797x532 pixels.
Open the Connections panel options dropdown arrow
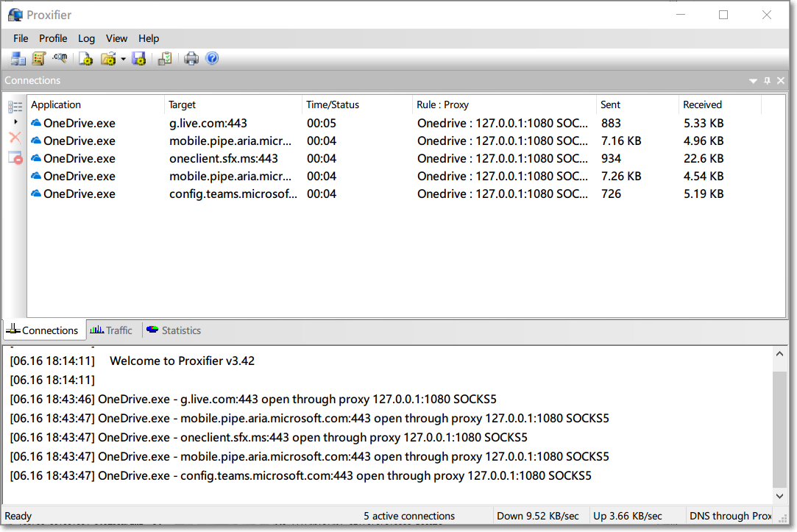click(x=754, y=81)
